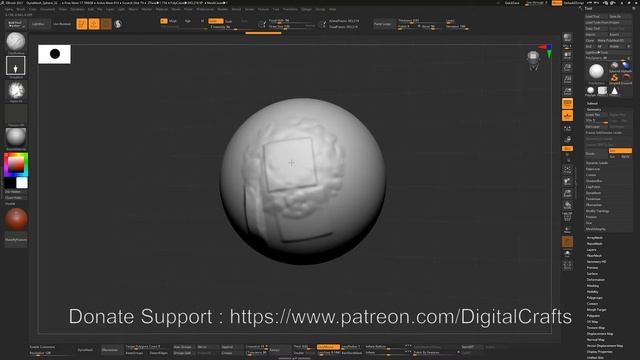Image resolution: width=640 pixels, height=360 pixels.
Task: Select the dimmed Move transform button
Action: click(x=106, y=24)
